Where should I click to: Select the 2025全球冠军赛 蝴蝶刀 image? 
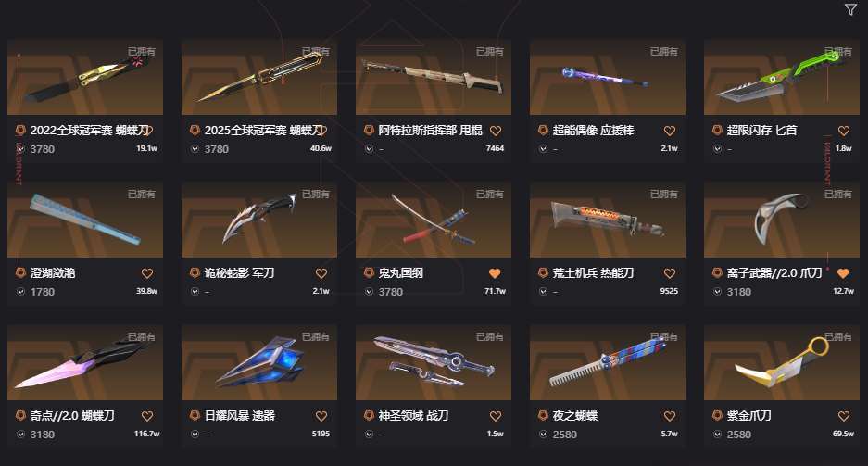pyautogui.click(x=259, y=77)
